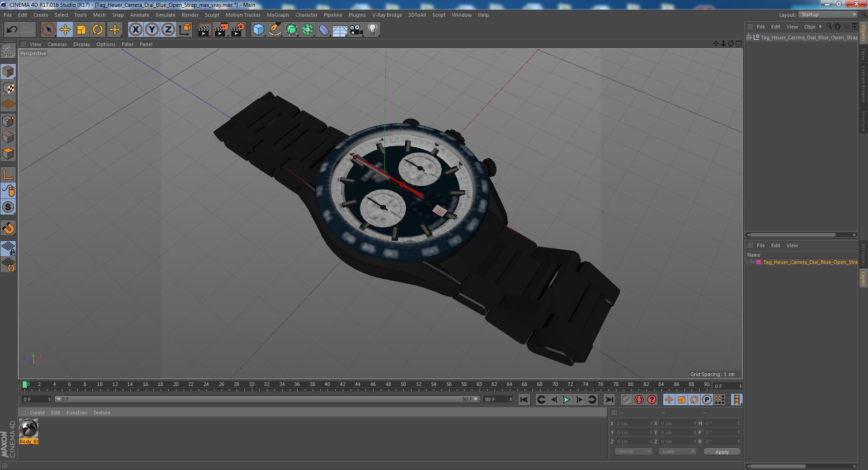Screen dimensions: 868x470
Task: Click the Undo arrow icon
Action: [x=12, y=30]
